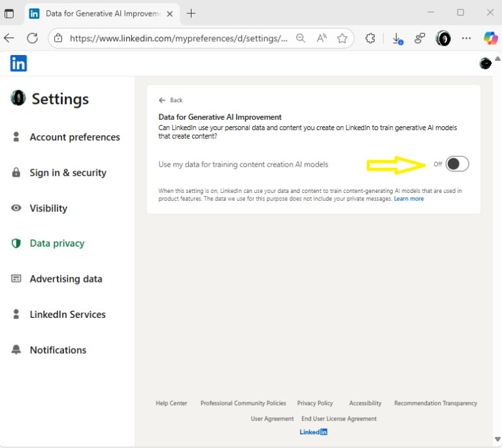
Task: Open Sign in & security section
Action: [x=67, y=173]
